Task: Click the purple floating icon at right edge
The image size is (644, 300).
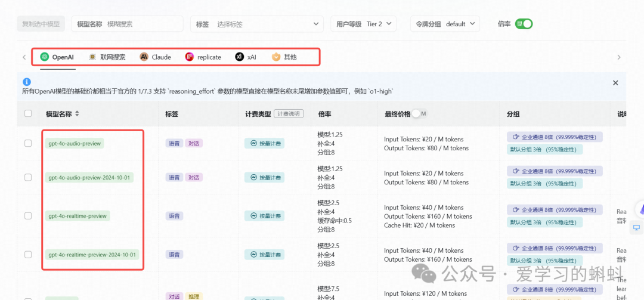Action: pyautogui.click(x=640, y=210)
